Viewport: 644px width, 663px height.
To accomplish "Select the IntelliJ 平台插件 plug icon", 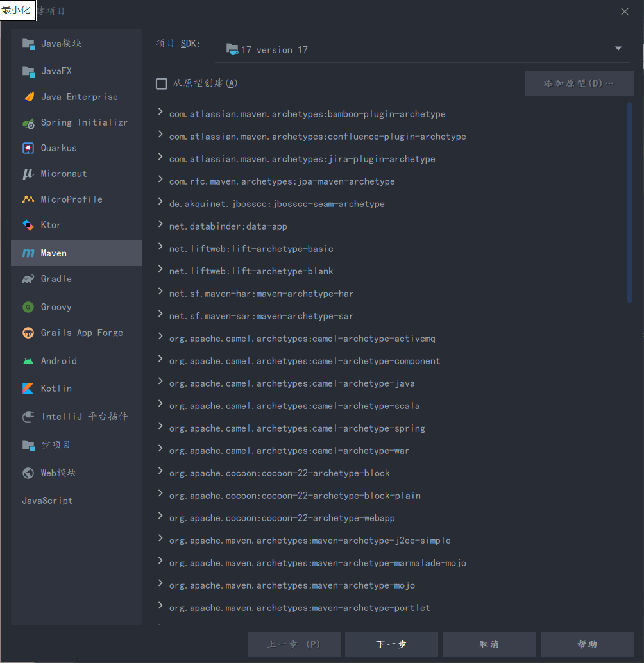I will click(28, 417).
